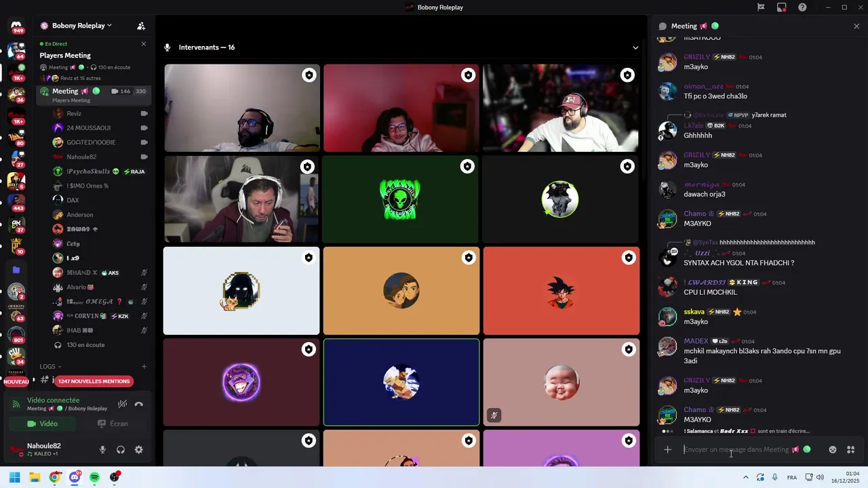The width and height of the screenshot is (868, 488).
Task: Jump to 1247 nouvelles mentions
Action: [x=94, y=381]
